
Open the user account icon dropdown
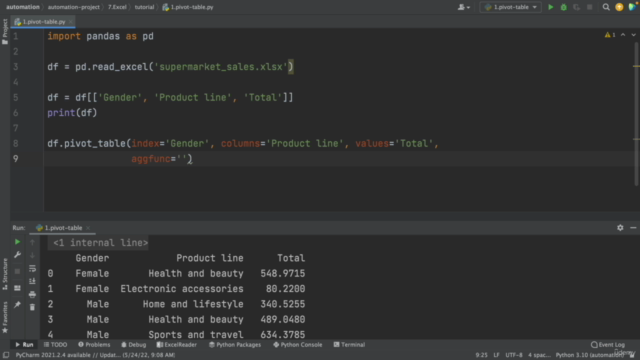coord(464,7)
